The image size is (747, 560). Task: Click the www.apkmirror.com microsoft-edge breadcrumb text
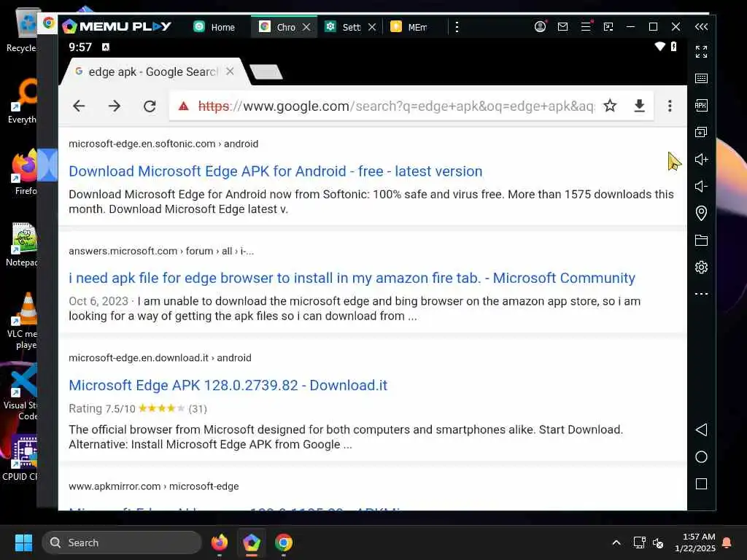[x=153, y=486]
